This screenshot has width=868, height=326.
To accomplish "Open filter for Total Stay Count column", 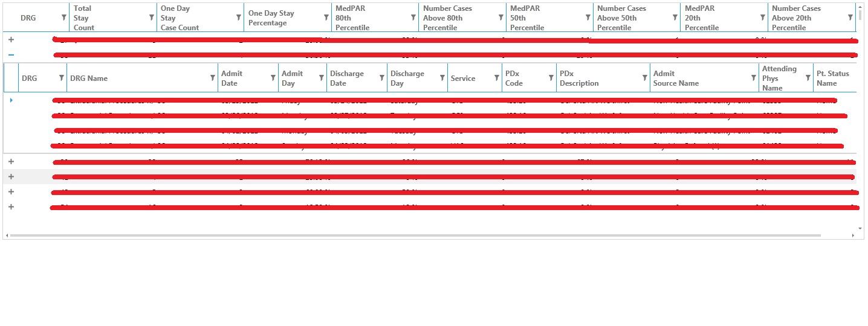I will (151, 18).
